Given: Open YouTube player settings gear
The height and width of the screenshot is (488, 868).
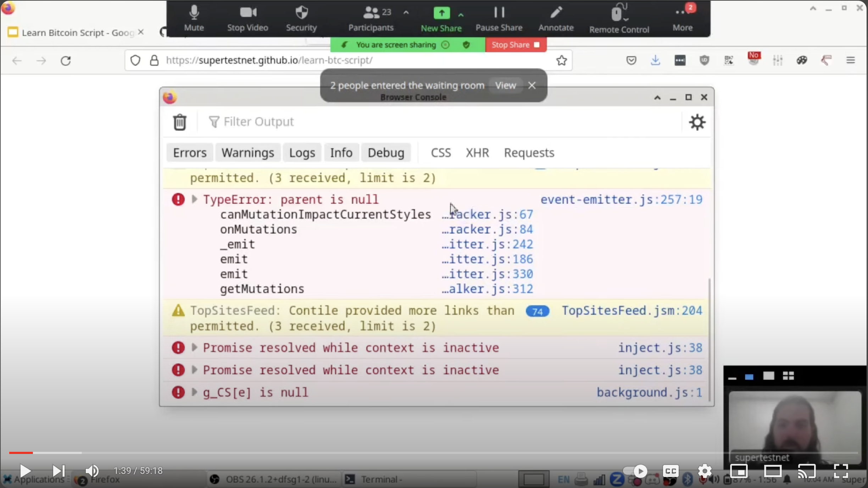Looking at the screenshot, I should 705,471.
